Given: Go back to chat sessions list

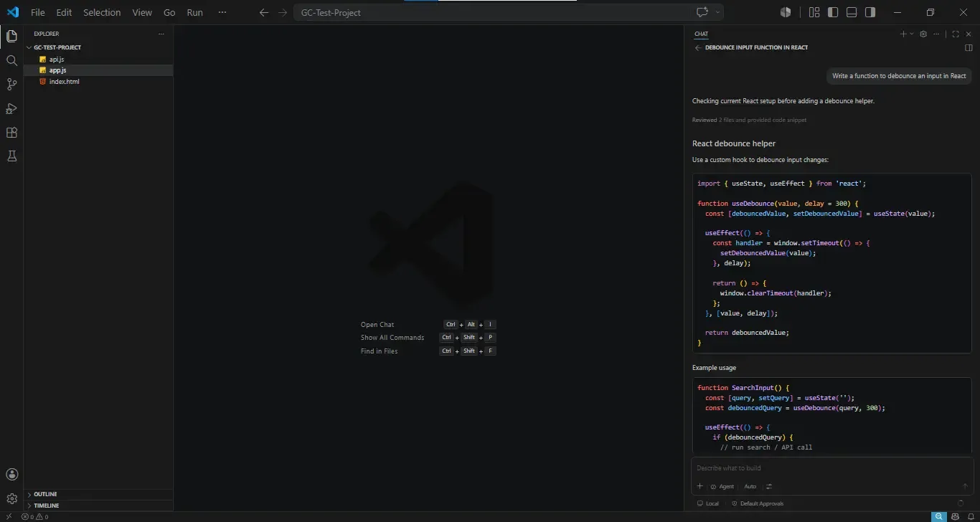Looking at the screenshot, I should [x=698, y=47].
